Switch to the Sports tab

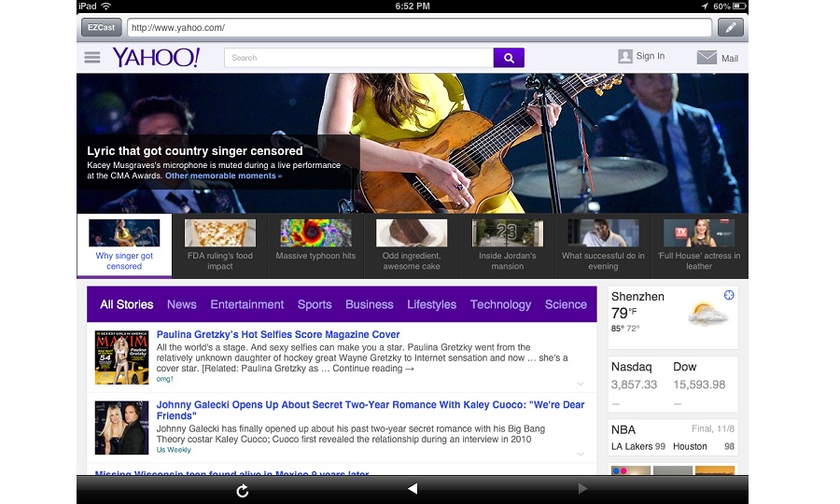click(x=315, y=305)
